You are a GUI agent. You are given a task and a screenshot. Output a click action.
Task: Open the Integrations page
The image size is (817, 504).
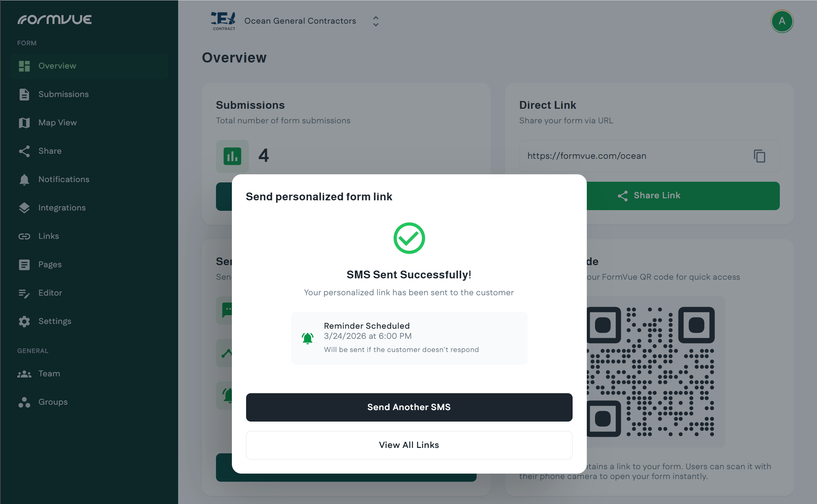coord(62,208)
